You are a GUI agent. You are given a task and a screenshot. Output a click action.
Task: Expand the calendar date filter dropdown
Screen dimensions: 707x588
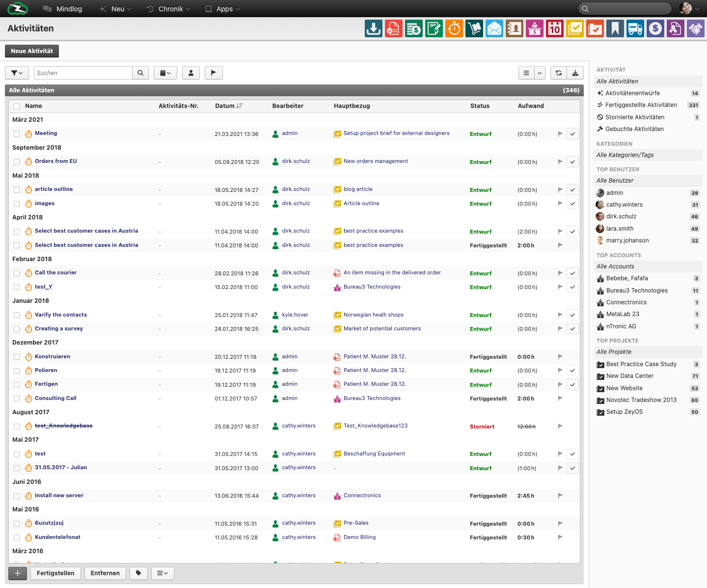coord(165,73)
